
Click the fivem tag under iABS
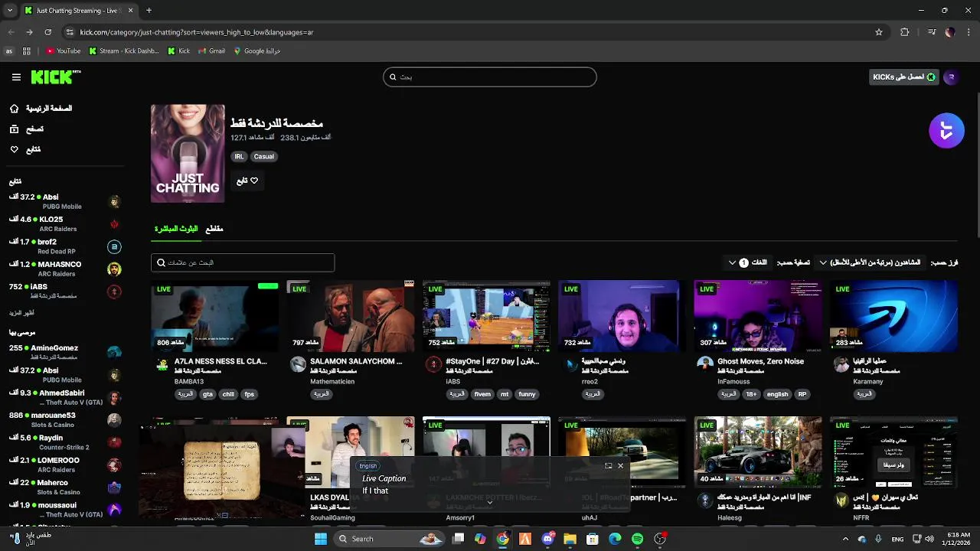(x=482, y=394)
